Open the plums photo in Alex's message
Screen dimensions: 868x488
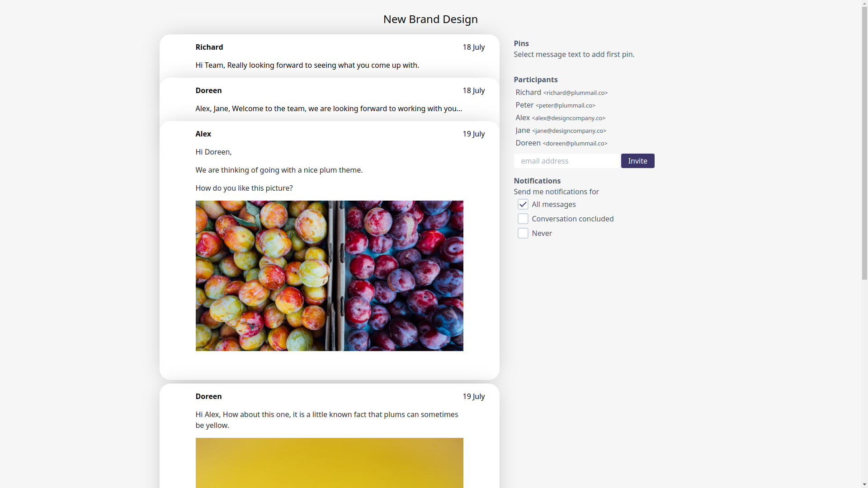point(329,275)
